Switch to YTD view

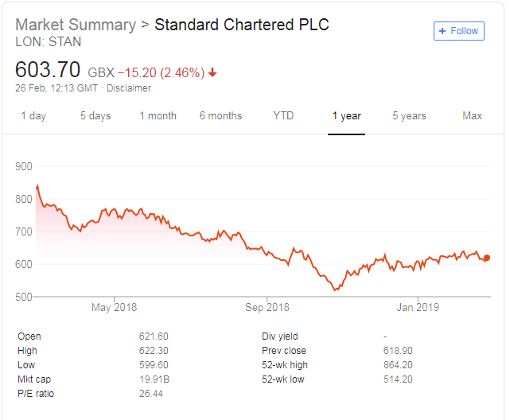pos(283,116)
